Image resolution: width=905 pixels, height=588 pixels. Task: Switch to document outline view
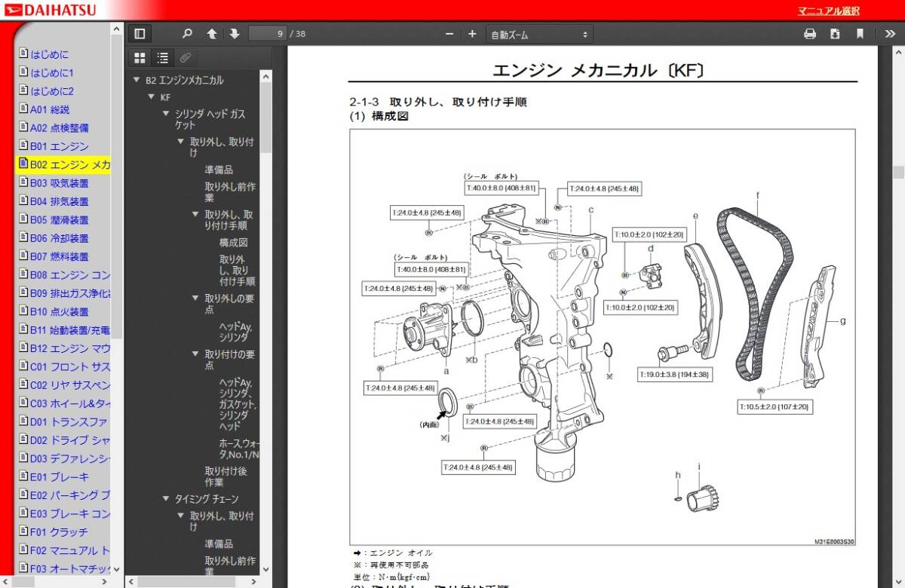[162, 57]
